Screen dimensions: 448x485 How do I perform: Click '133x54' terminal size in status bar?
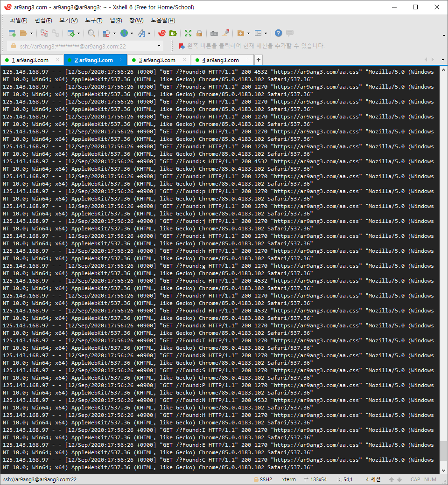click(x=318, y=479)
